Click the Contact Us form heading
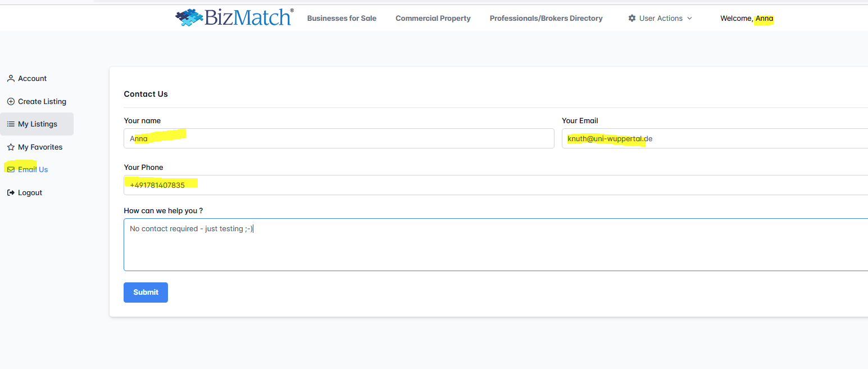This screenshot has height=369, width=868. tap(146, 94)
